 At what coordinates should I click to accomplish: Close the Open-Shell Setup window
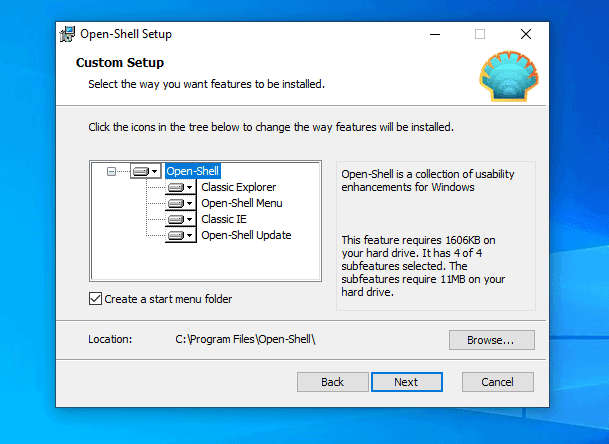click(526, 34)
